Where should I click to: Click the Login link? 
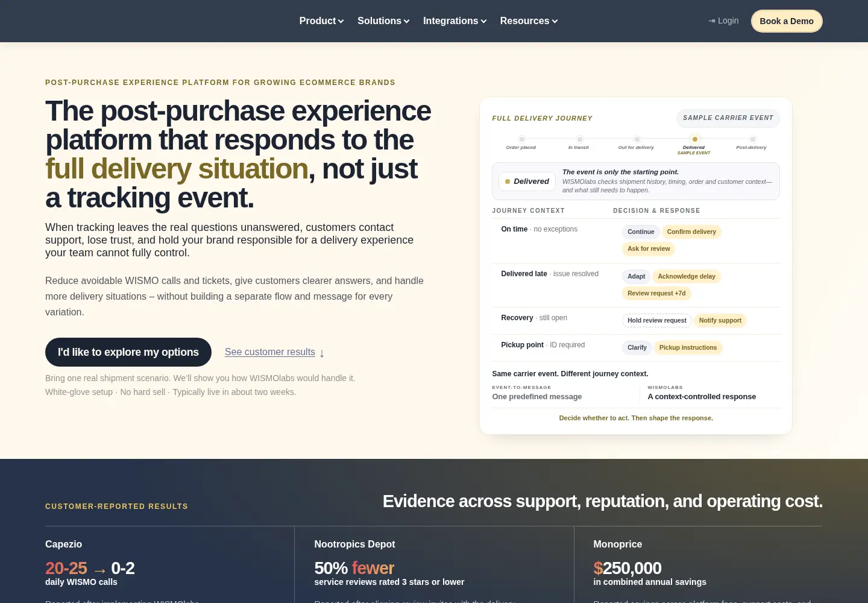pos(723,21)
